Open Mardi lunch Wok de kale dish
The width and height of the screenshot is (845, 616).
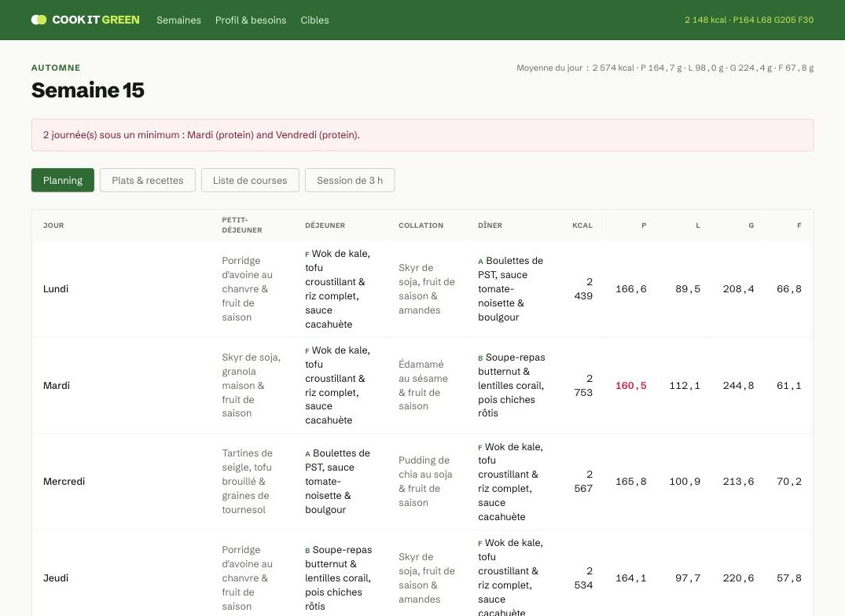pyautogui.click(x=339, y=386)
